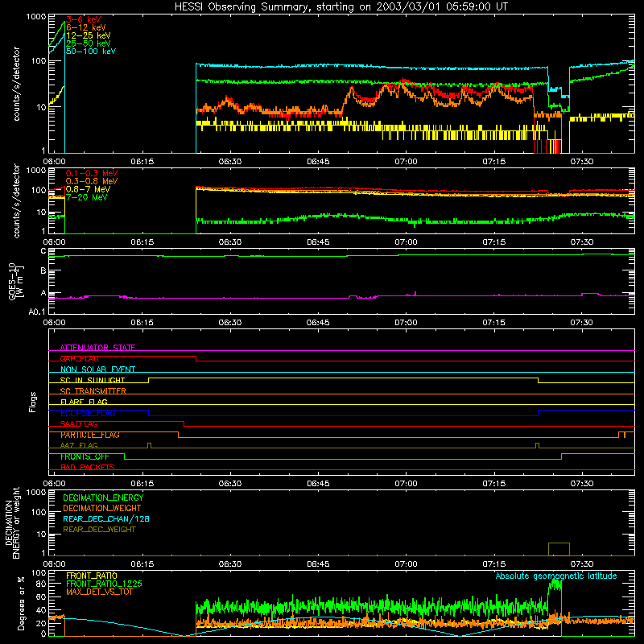Click the "HESSI Observing Summary" plot title
644x644 pixels.
pyautogui.click(x=341, y=7)
